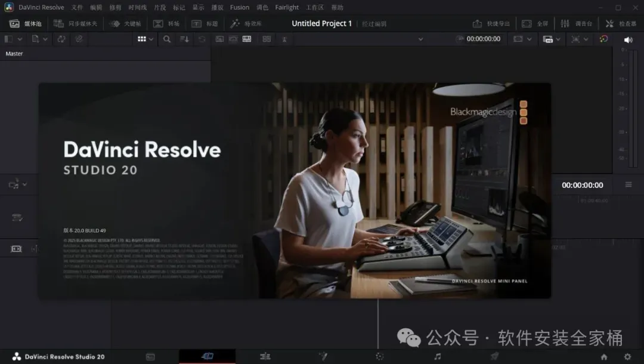644x364 pixels.
Task: Expand the dropdown arrow beside the grid view icon
Action: pos(151,39)
